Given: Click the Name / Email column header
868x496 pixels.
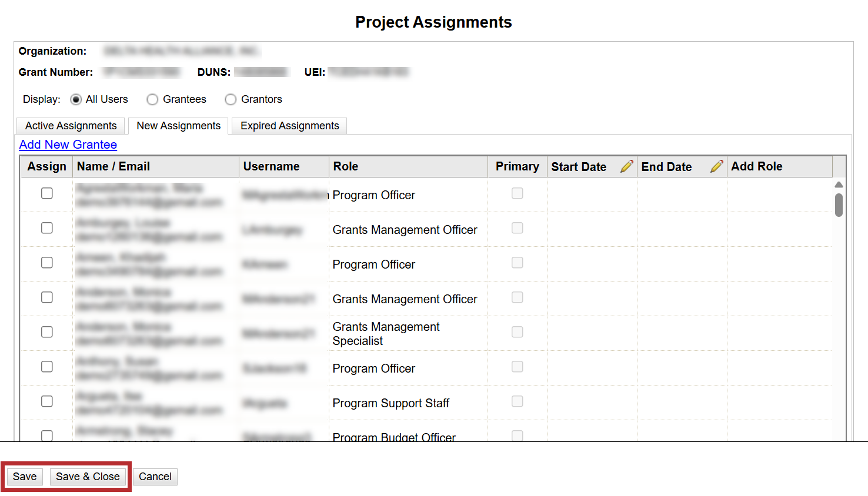Looking at the screenshot, I should click(113, 166).
